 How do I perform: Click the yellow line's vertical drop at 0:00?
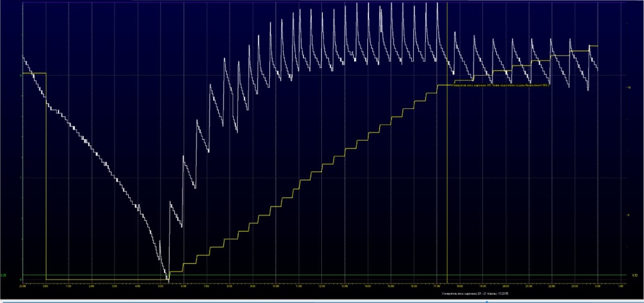click(x=46, y=176)
